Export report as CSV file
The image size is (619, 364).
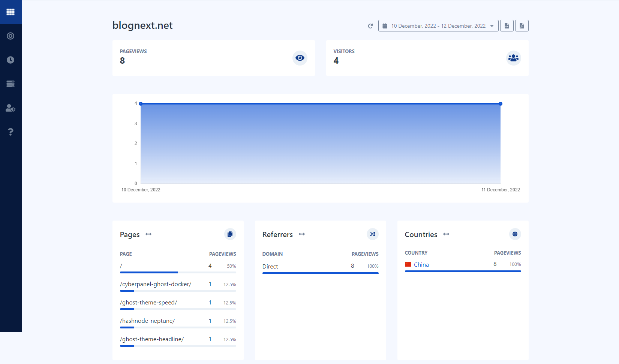[507, 26]
